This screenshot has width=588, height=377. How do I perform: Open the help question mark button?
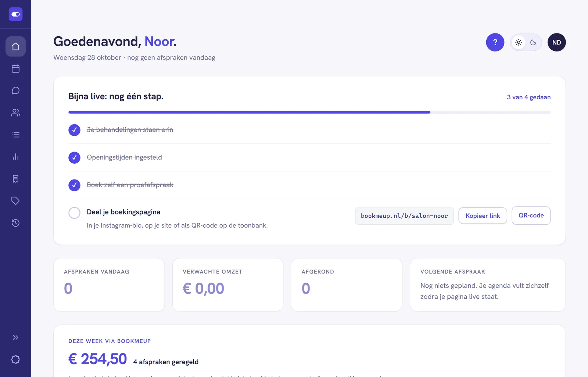tap(495, 42)
